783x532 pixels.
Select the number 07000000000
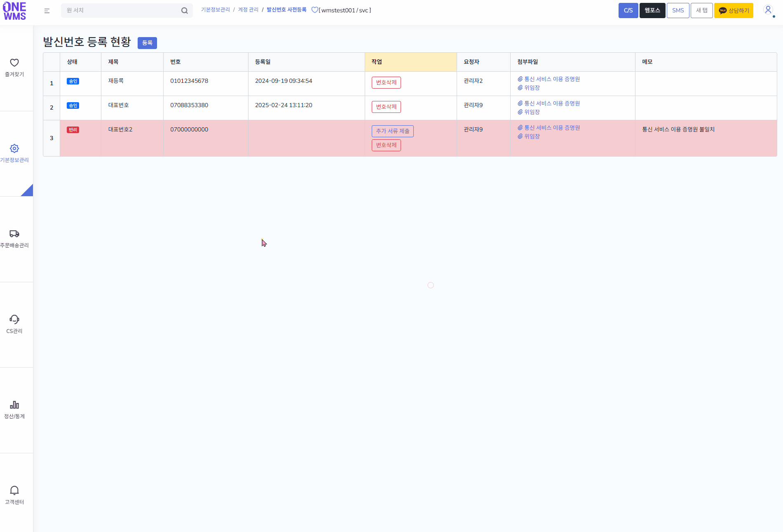click(189, 129)
